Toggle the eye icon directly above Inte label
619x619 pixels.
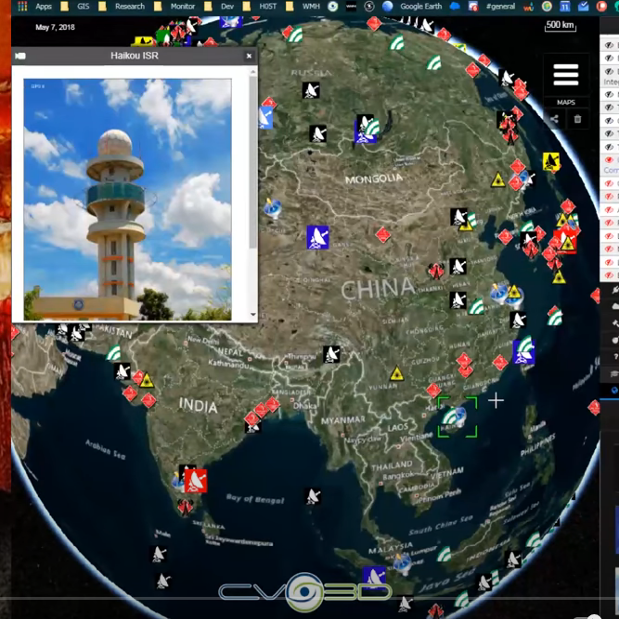click(x=610, y=71)
